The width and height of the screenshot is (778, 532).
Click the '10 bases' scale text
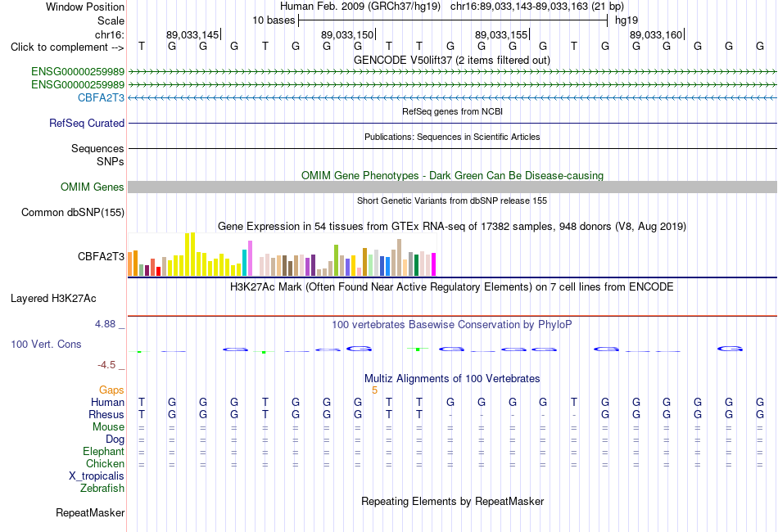[x=274, y=20]
